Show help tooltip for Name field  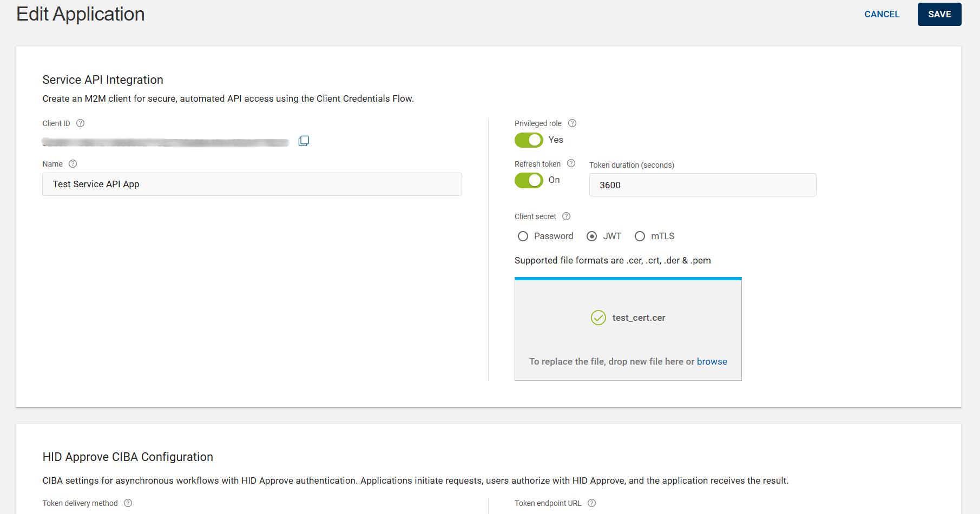coord(73,164)
